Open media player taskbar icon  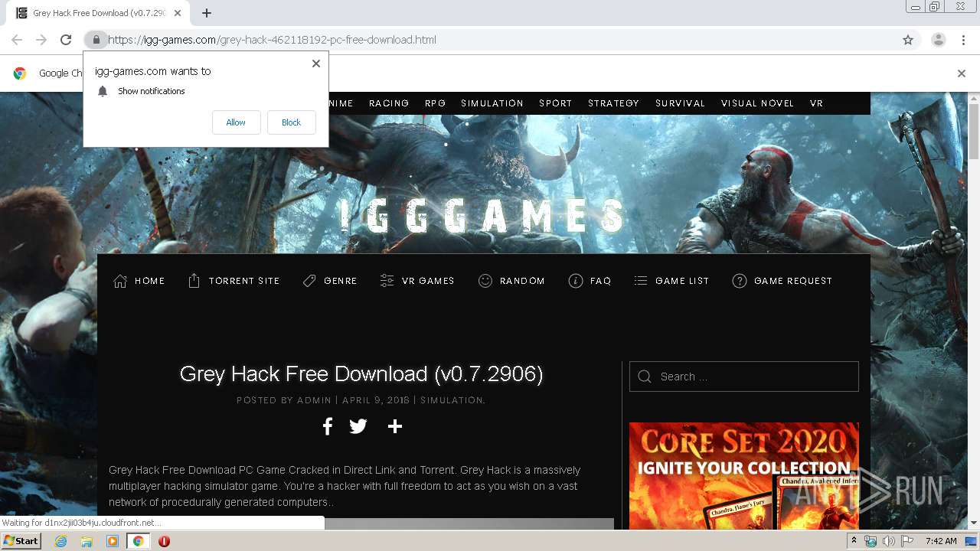113,541
